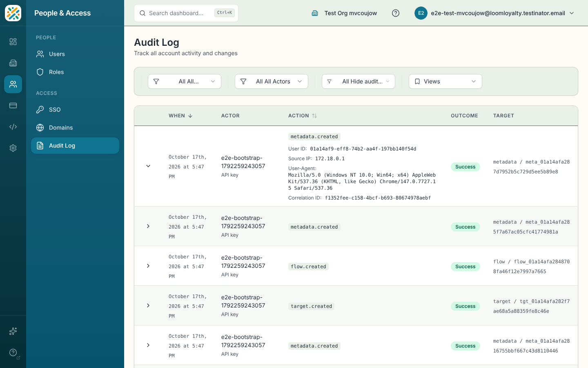Viewport: 588px width, 368px height.
Task: Sort by the WHEN column
Action: 180,116
